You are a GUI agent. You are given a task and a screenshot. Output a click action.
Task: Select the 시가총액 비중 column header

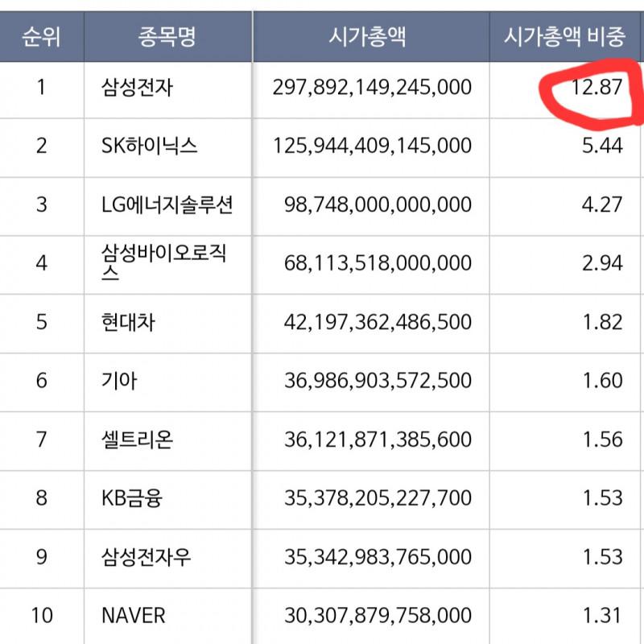point(564,37)
